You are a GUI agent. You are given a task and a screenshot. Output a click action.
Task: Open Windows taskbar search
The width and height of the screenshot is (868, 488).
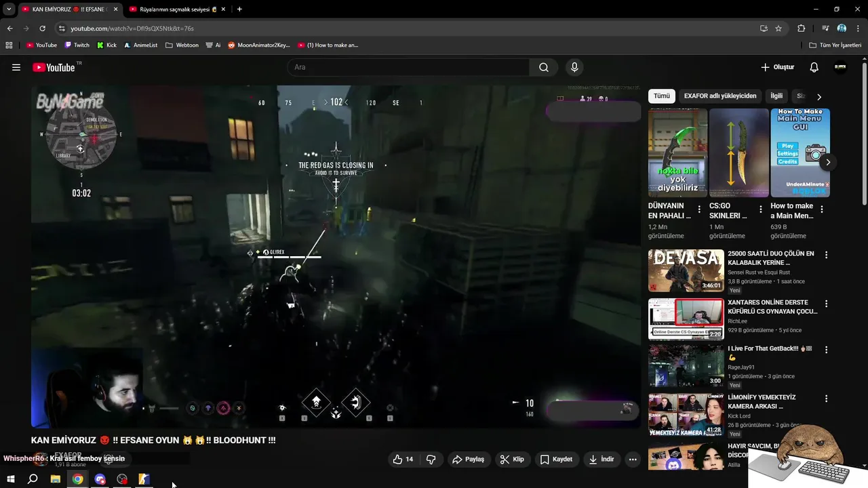click(x=33, y=479)
